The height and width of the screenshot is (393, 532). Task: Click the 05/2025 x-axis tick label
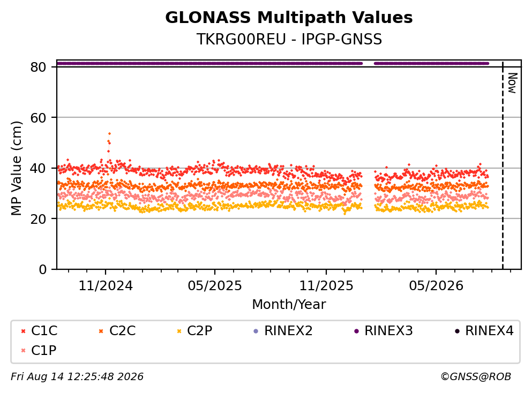tap(215, 286)
